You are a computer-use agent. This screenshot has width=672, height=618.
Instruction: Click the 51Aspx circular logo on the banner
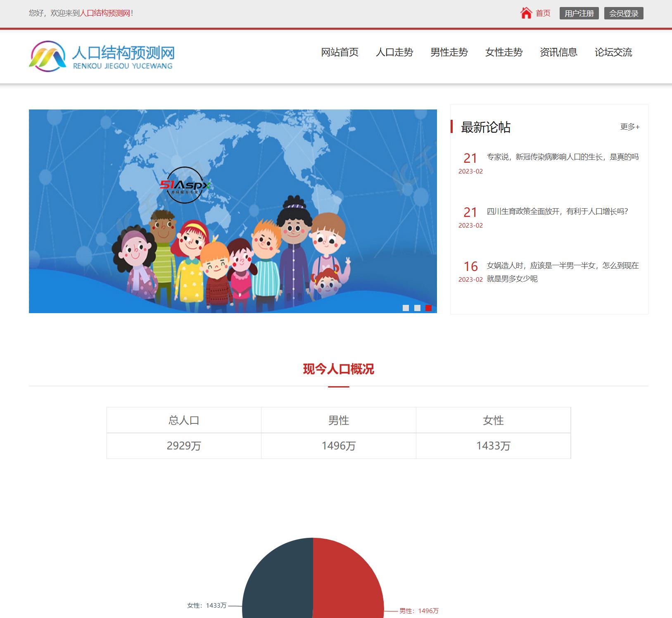(185, 185)
